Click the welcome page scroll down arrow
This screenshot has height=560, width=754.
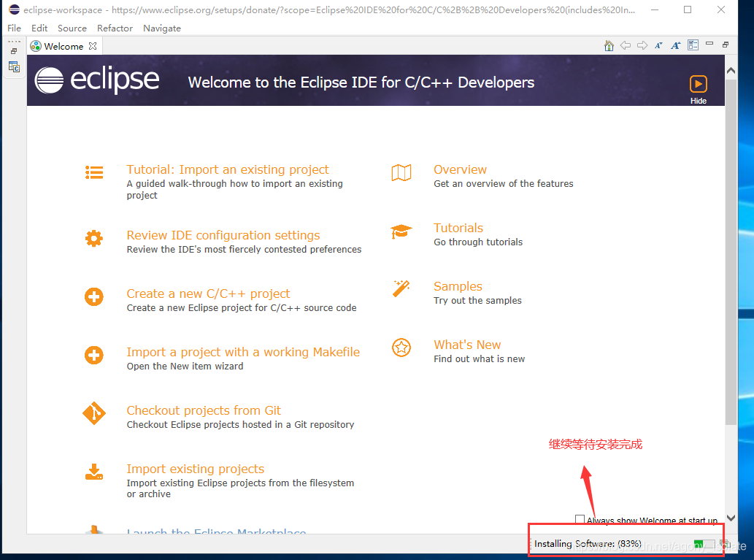tap(731, 518)
